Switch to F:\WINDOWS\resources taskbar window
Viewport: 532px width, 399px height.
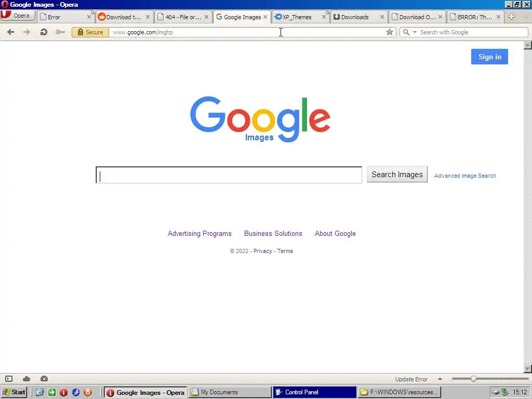400,392
